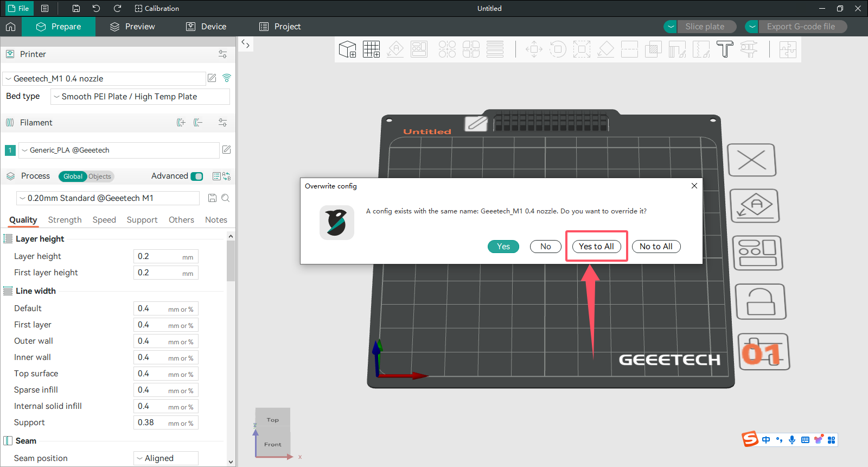
Task: Open the Speed settings tab
Action: 104,220
